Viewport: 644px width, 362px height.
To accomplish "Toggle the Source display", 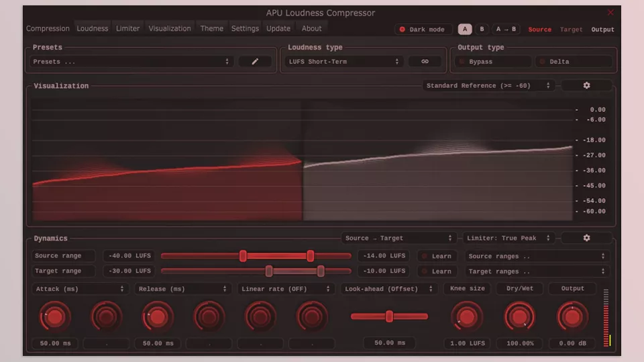I will tap(539, 30).
